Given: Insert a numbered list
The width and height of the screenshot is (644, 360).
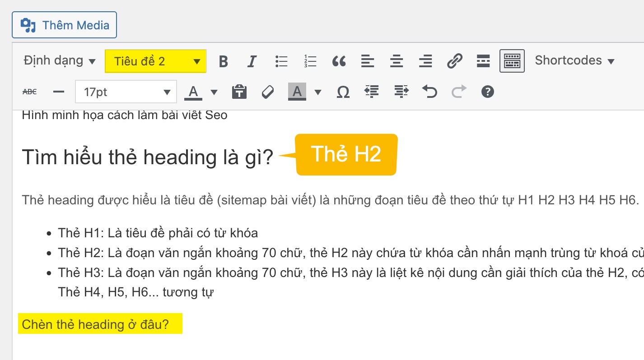Looking at the screenshot, I should (x=310, y=61).
